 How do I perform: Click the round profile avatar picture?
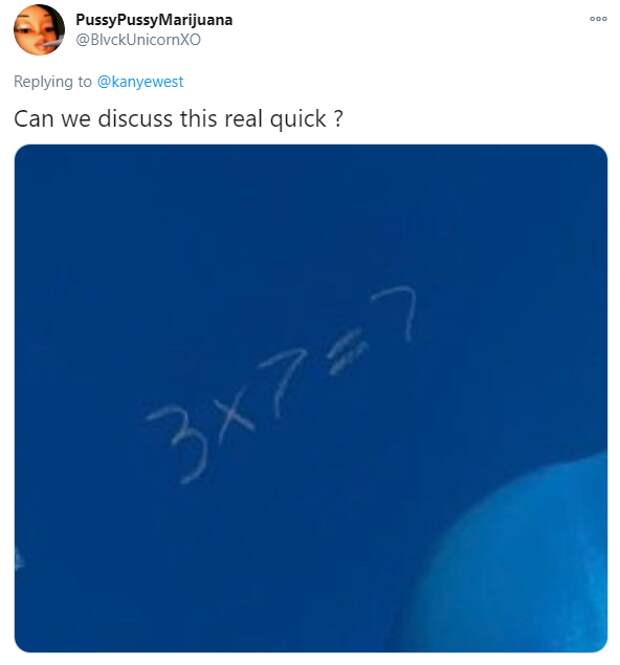[x=39, y=30]
